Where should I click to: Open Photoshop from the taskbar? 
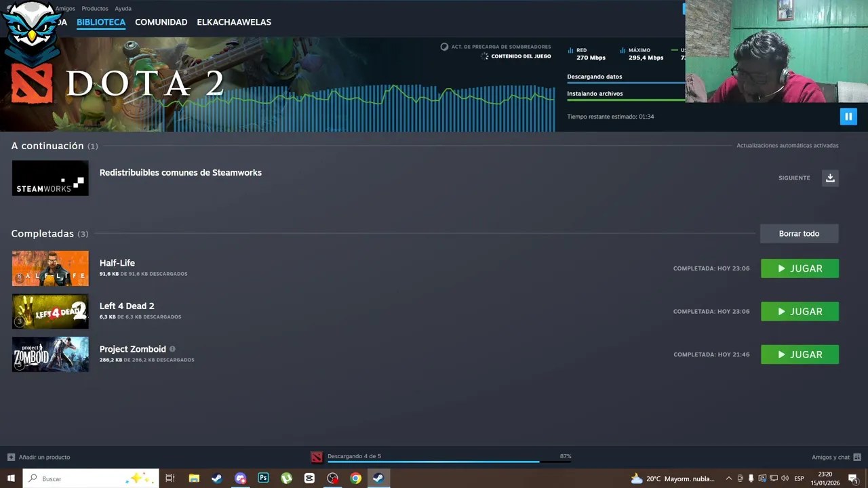(x=263, y=479)
